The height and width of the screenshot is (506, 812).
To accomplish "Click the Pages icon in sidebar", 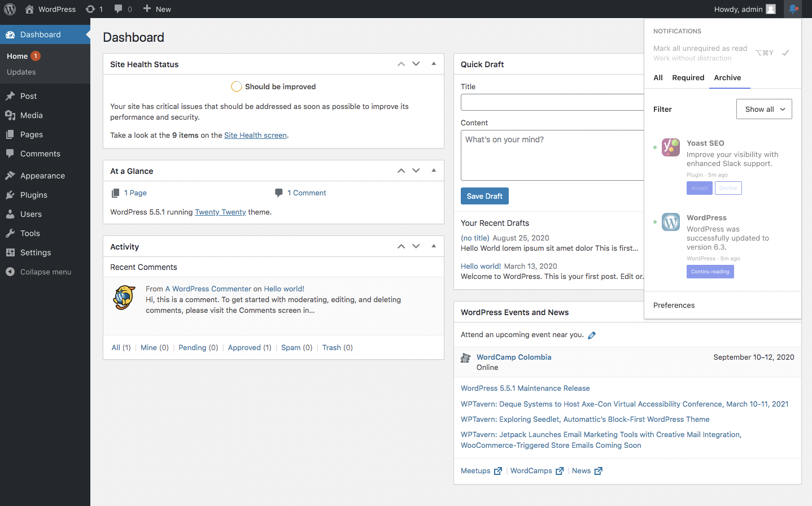I will coord(10,134).
